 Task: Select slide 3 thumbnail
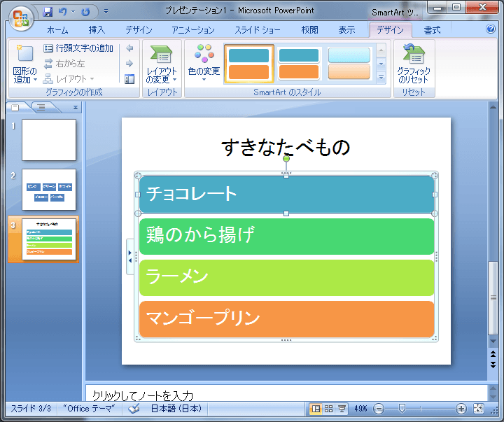click(49, 239)
